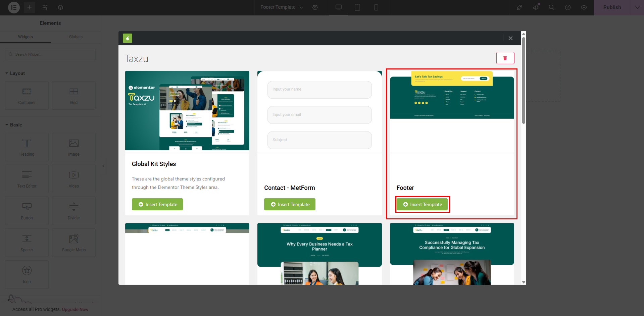The height and width of the screenshot is (316, 644).
Task: Select the Image widget
Action: [x=74, y=147]
